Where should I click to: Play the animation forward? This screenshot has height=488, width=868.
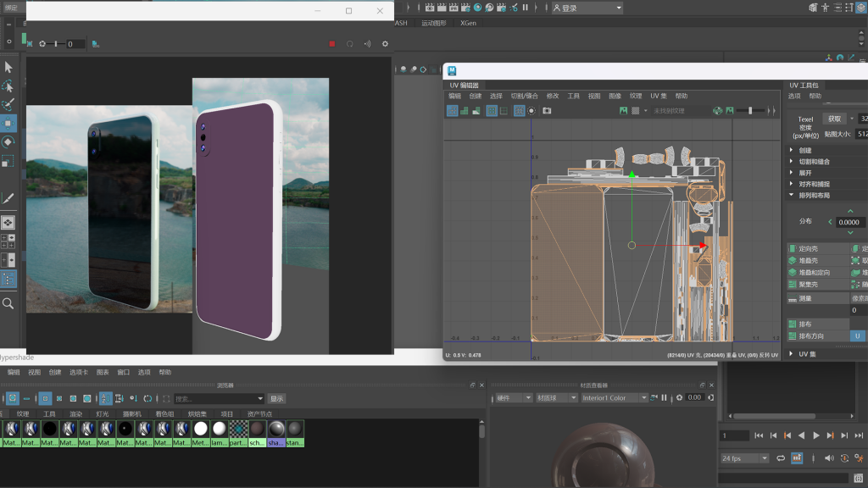tap(815, 435)
